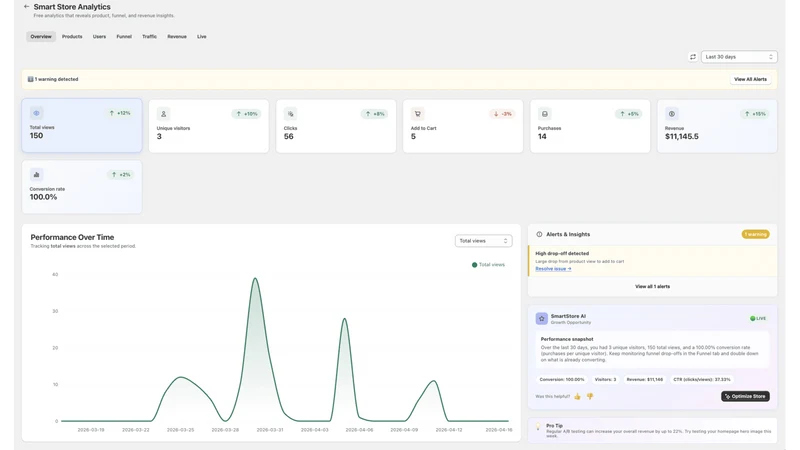The height and width of the screenshot is (450, 800).
Task: Click the bag icon on Purchases card
Action: (x=544, y=114)
